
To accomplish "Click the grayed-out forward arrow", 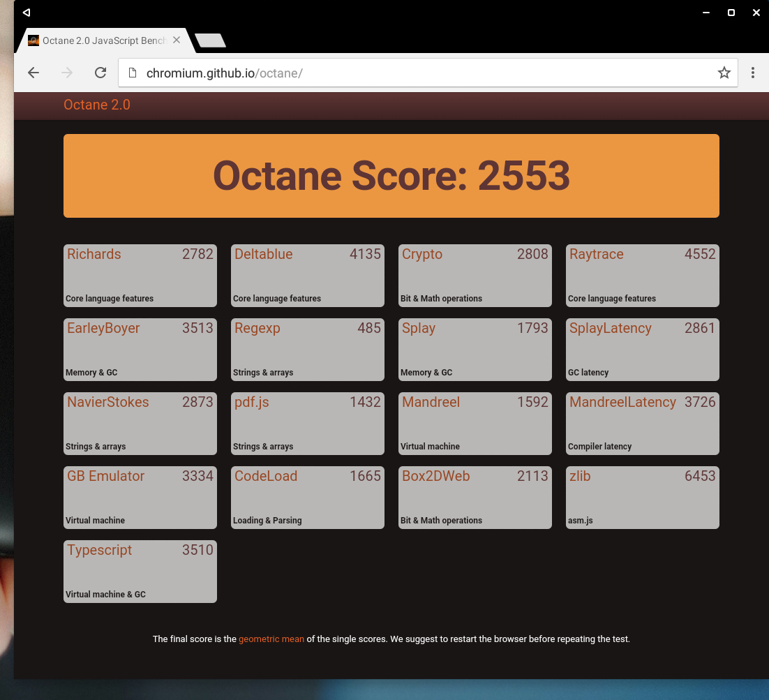I will coord(66,73).
